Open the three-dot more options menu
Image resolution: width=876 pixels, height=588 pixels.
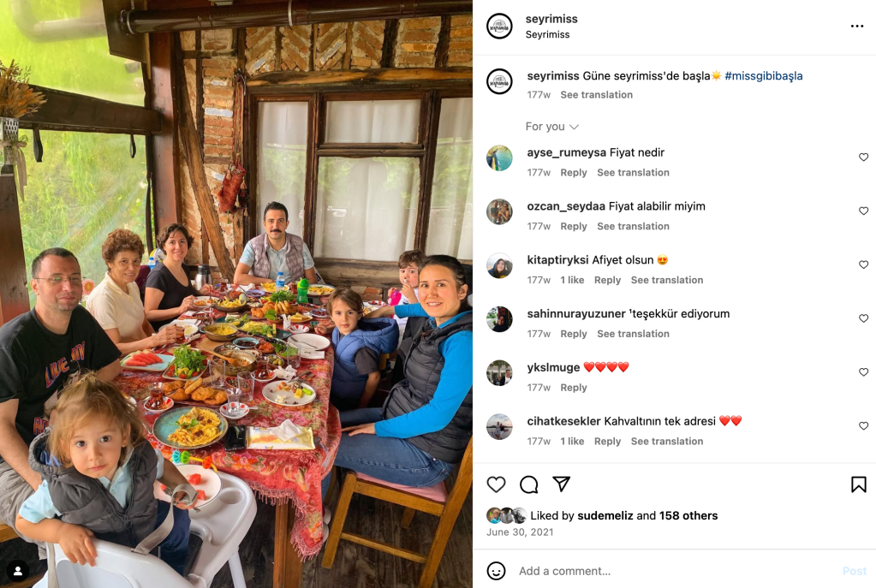[857, 27]
